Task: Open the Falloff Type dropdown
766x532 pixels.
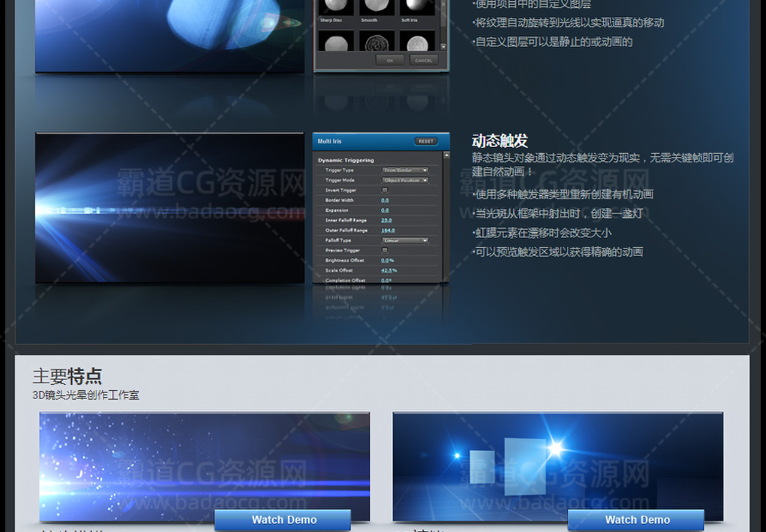Action: [406, 241]
